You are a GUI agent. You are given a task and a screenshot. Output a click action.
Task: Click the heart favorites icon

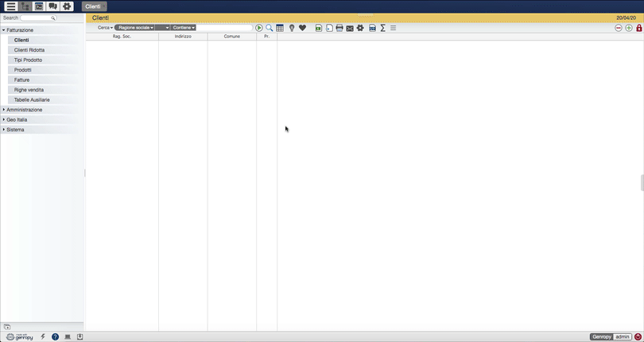(302, 28)
